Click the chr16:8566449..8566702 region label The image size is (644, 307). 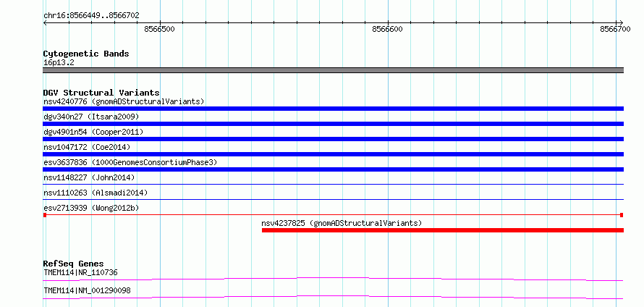coord(91,16)
